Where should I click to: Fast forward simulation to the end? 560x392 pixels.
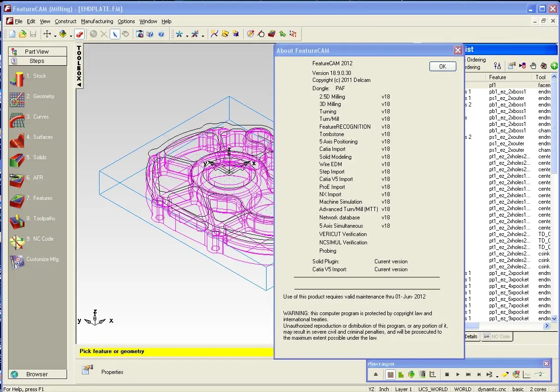(468, 374)
